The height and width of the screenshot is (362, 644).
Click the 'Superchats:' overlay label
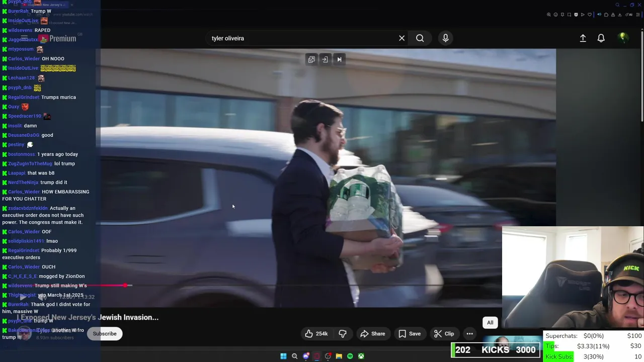pos(561,336)
